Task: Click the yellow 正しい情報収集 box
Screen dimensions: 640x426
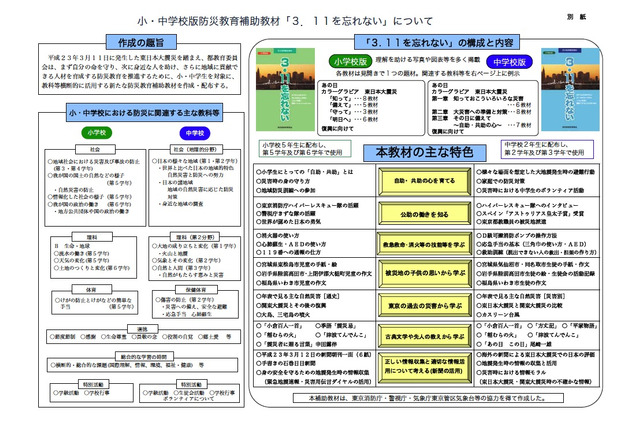Action: tap(424, 366)
